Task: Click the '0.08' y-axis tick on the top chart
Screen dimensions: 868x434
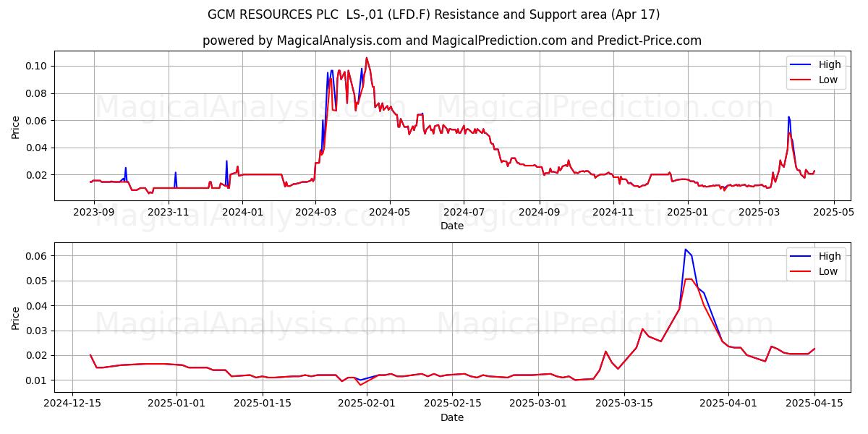Action: (37, 93)
